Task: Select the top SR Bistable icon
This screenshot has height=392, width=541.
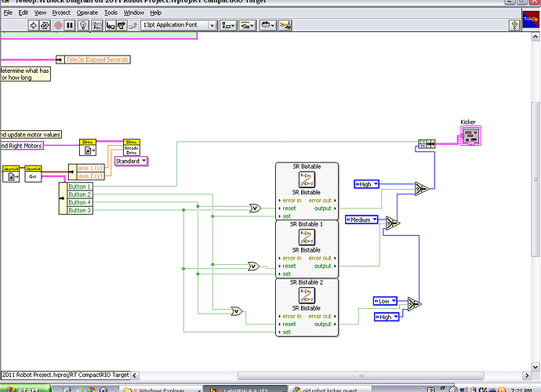Action: (x=307, y=180)
